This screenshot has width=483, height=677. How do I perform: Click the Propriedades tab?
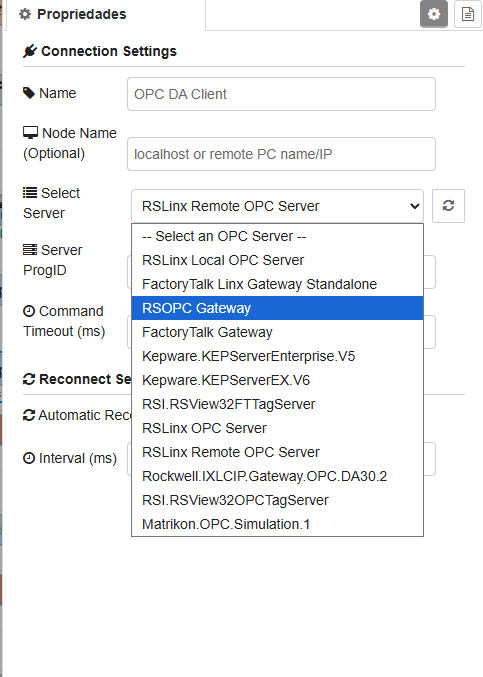tap(73, 14)
